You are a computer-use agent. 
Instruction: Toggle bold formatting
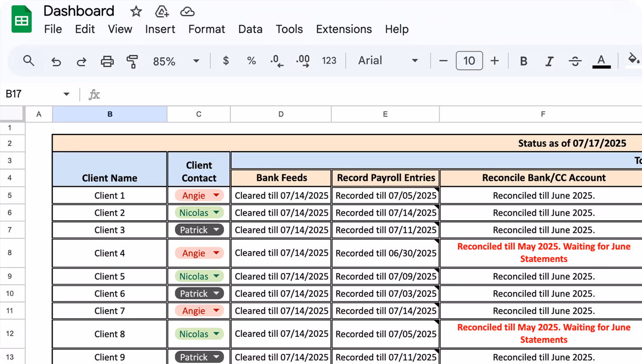tap(523, 61)
